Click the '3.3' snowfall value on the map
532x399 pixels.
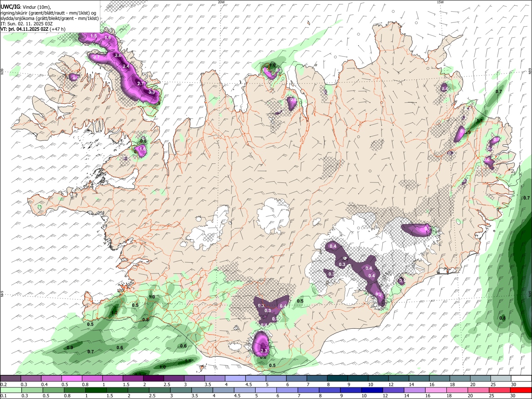coord(151,92)
